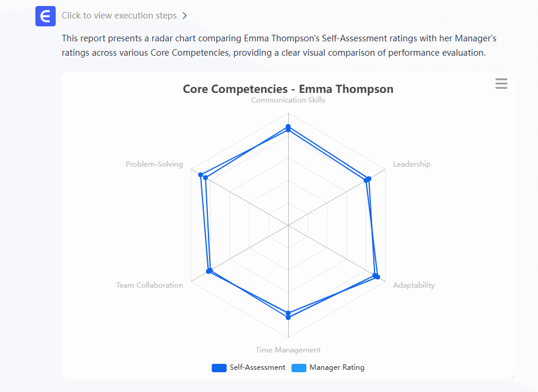Select the Communication Skills axis label
Image resolution: width=538 pixels, height=392 pixels.
click(x=288, y=100)
